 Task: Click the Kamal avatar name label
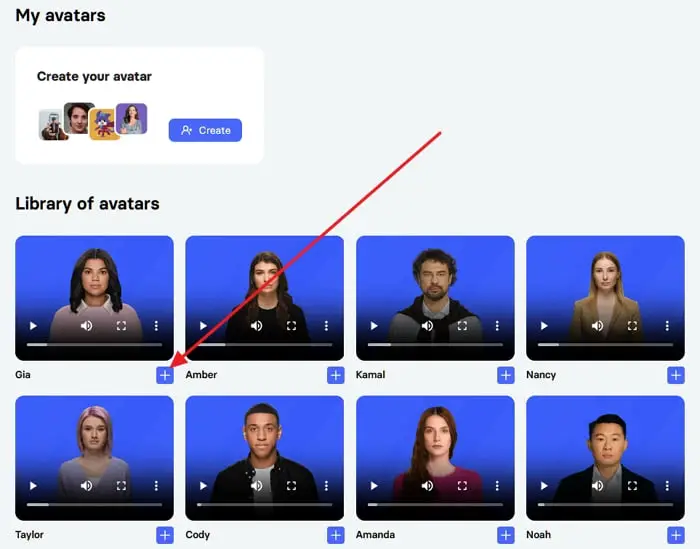[x=371, y=374]
